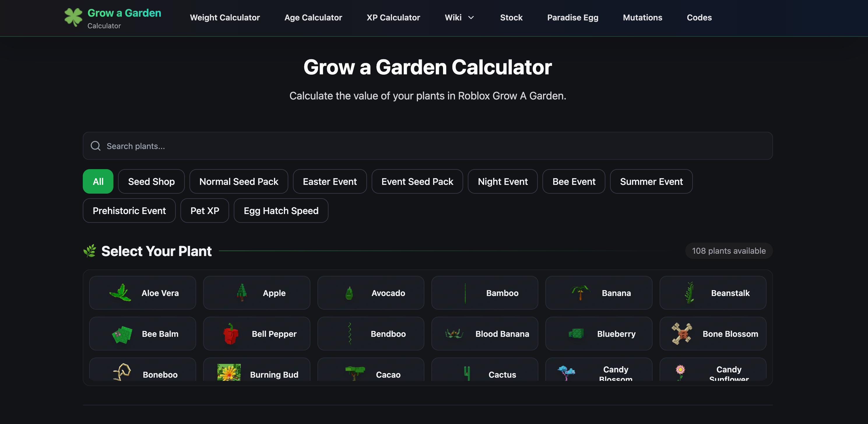Screen dimensions: 868x424
Task: Activate the All filter chip
Action: [98, 181]
